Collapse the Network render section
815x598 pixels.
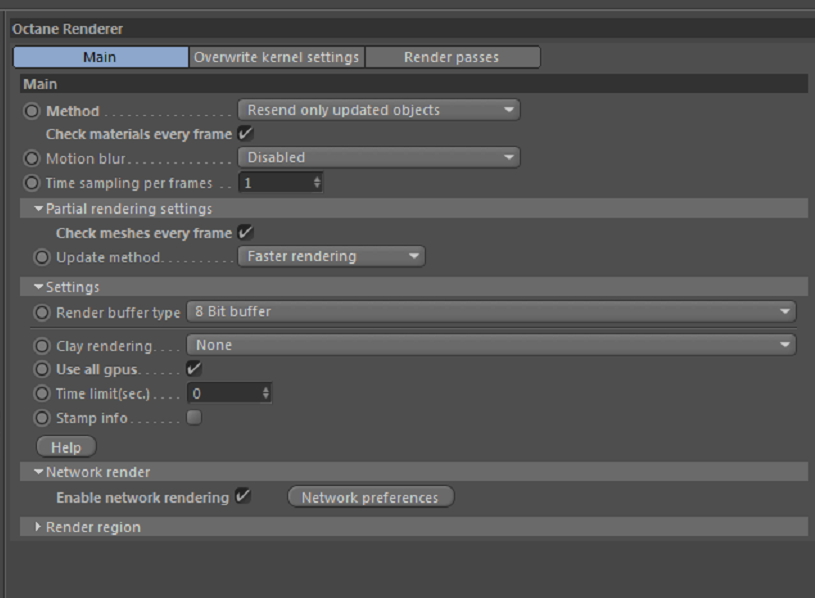[x=38, y=472]
